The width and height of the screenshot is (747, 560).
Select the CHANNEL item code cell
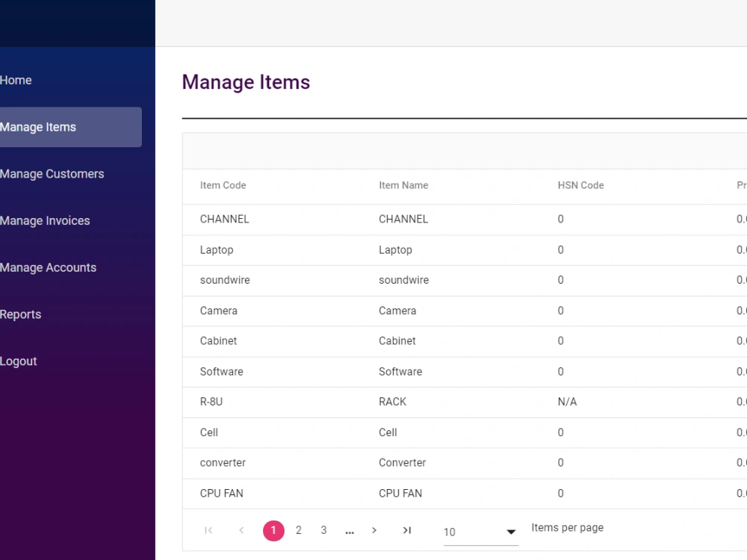click(x=224, y=219)
